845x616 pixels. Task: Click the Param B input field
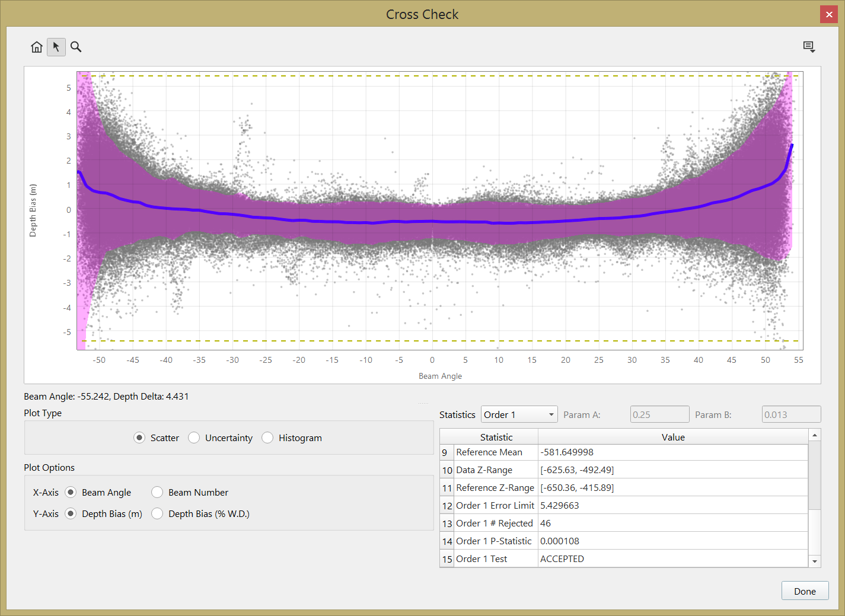(x=791, y=414)
